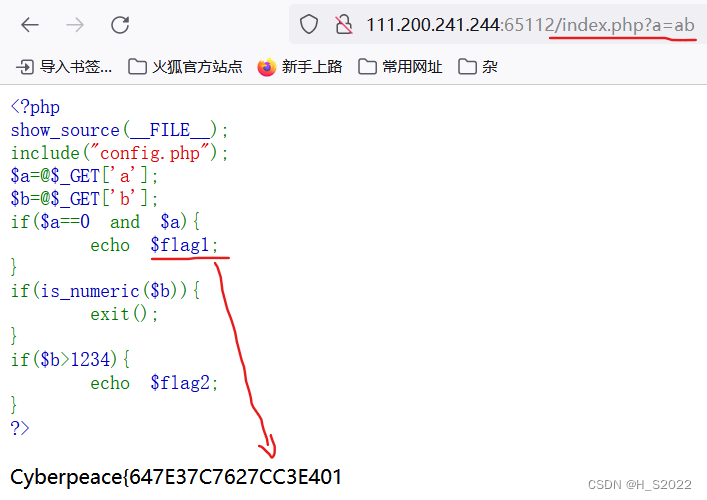Click the import icon beside 导入书签

(25, 67)
